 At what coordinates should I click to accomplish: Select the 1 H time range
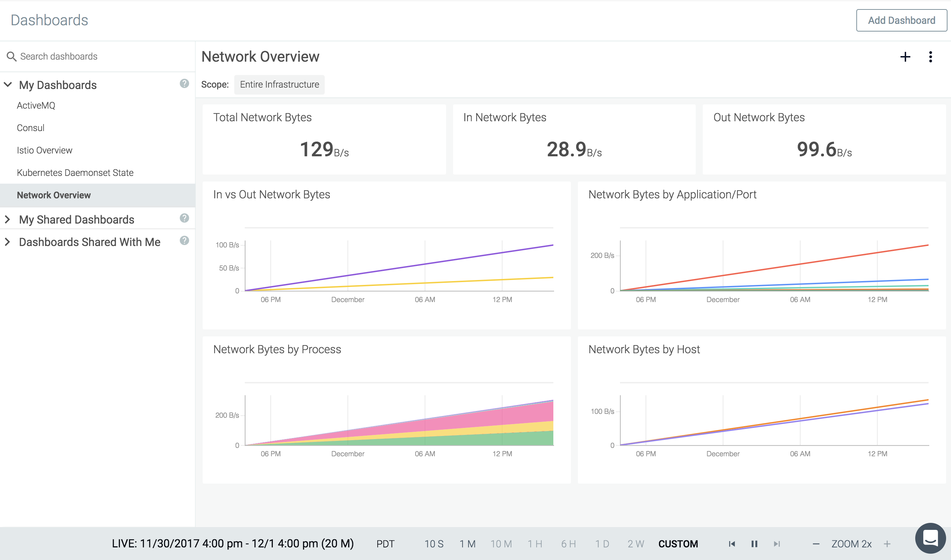click(x=534, y=544)
